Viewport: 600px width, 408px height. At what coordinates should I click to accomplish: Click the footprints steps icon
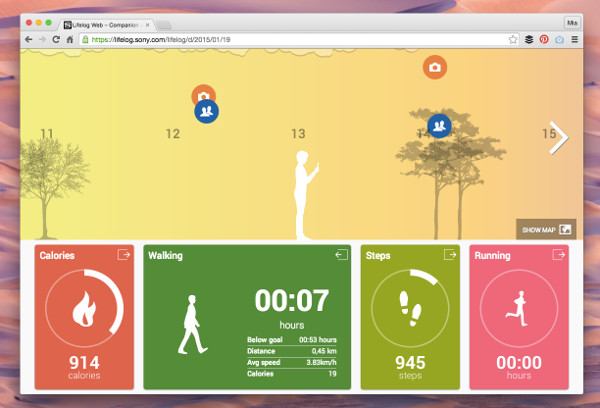tap(410, 308)
